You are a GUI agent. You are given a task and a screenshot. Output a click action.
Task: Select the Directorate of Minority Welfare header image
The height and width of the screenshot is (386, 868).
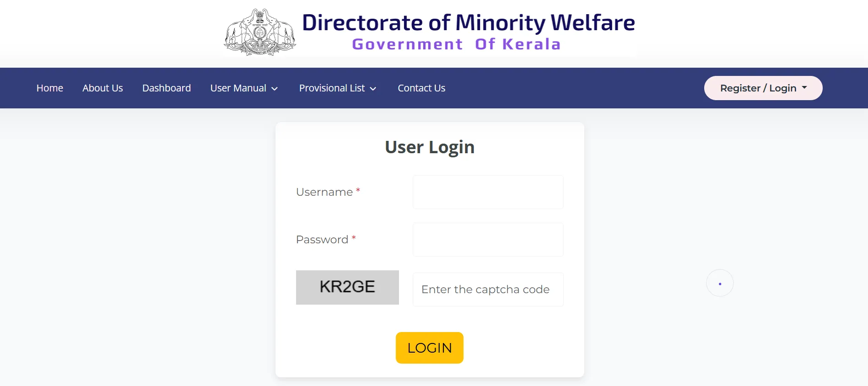coord(468,31)
